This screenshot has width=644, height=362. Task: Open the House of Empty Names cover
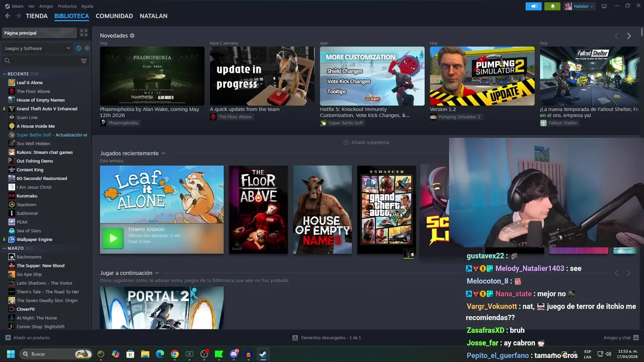323,210
